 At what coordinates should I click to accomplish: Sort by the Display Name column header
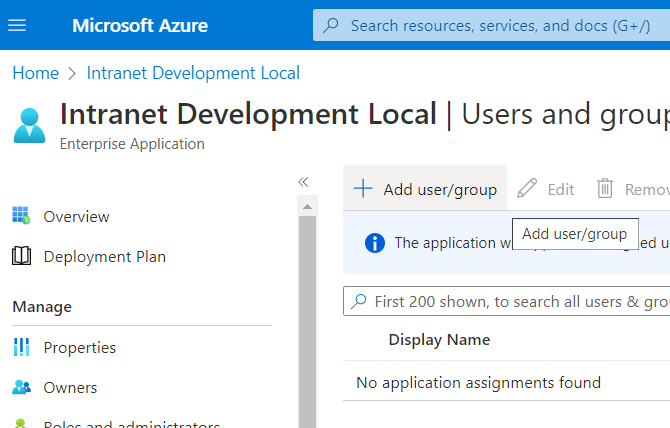439,340
